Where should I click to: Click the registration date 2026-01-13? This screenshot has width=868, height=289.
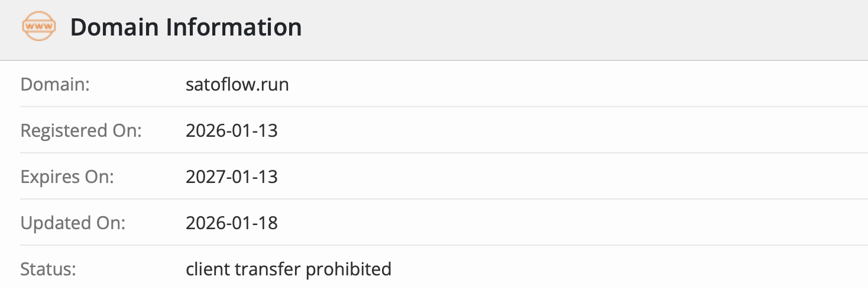231,130
